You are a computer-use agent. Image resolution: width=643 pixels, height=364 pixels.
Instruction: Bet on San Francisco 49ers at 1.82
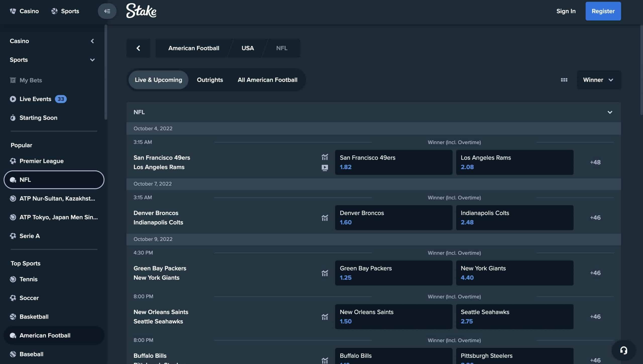click(394, 162)
